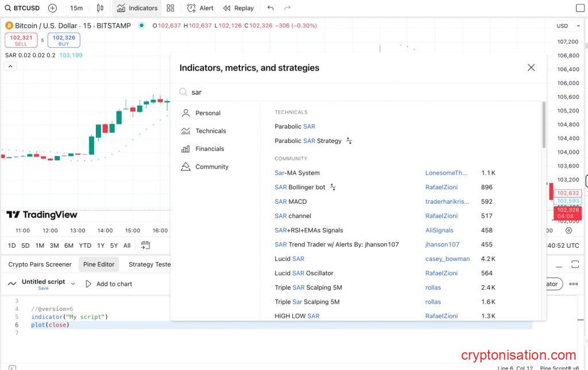Image resolution: width=588 pixels, height=370 pixels.
Task: Switch to the Crypto Pairs Screener tab
Action: tap(40, 264)
